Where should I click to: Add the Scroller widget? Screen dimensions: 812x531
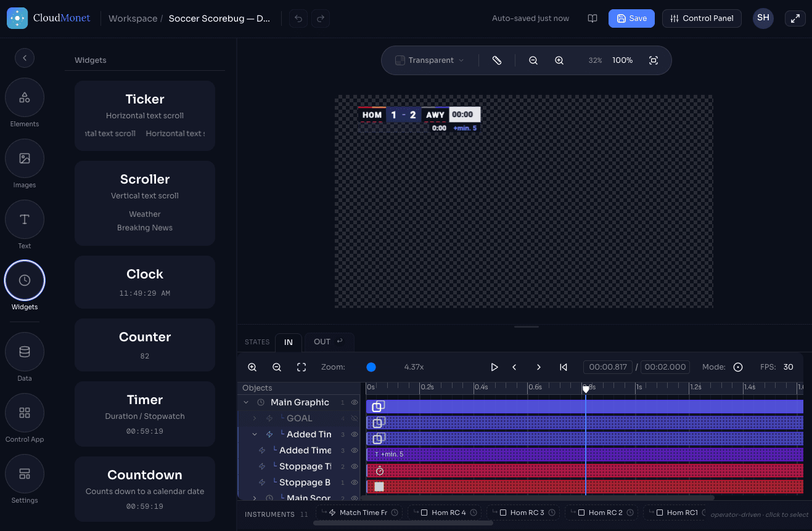[x=145, y=203]
